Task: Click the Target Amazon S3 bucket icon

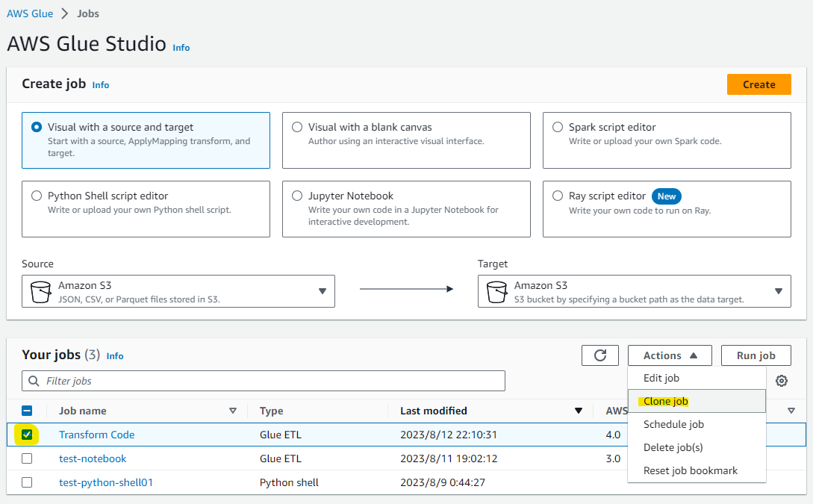Action: pos(496,292)
